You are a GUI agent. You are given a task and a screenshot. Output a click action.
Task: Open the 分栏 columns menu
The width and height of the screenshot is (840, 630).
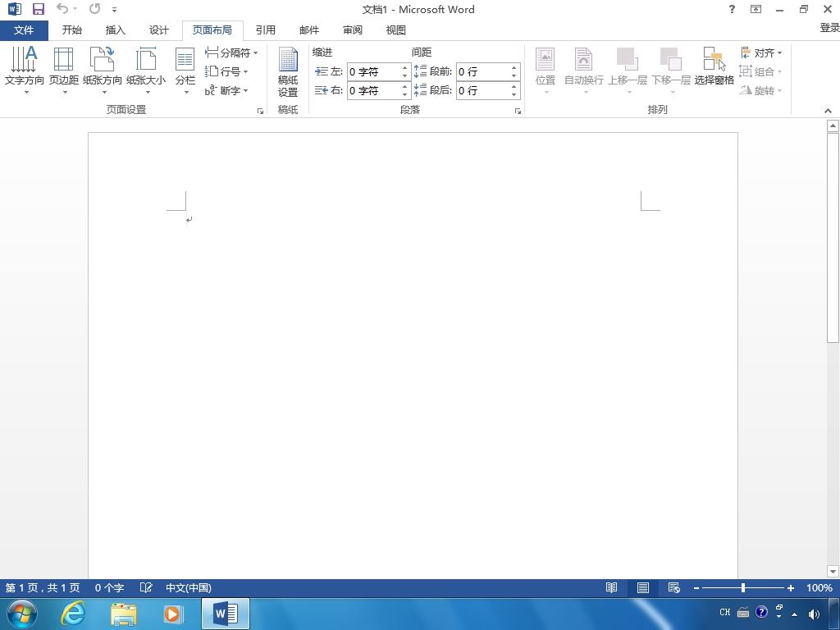tap(185, 71)
